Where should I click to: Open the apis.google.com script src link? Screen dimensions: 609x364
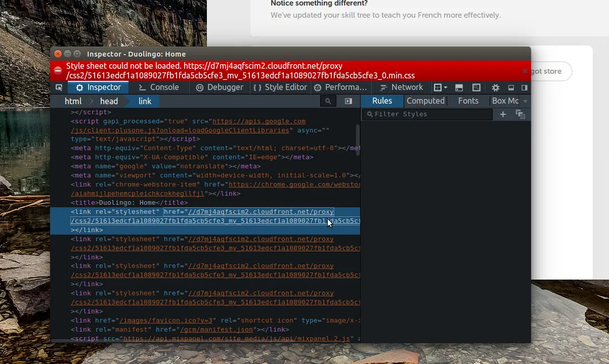click(259, 121)
